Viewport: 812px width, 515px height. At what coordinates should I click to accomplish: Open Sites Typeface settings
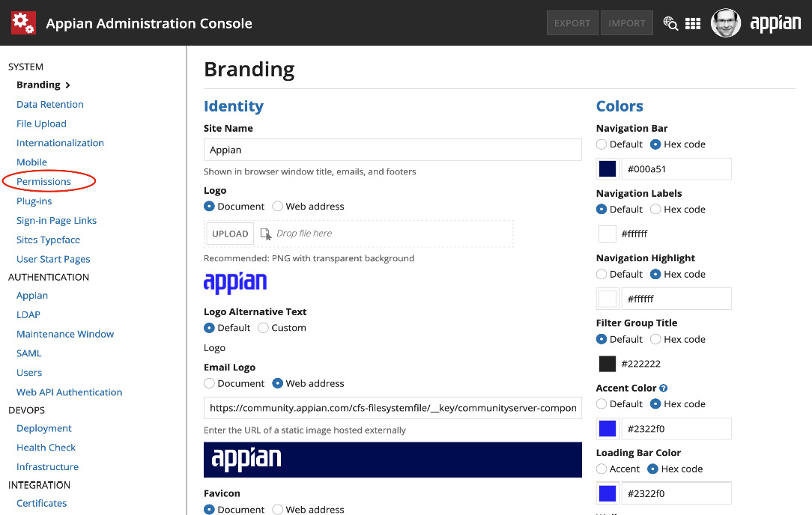click(48, 240)
